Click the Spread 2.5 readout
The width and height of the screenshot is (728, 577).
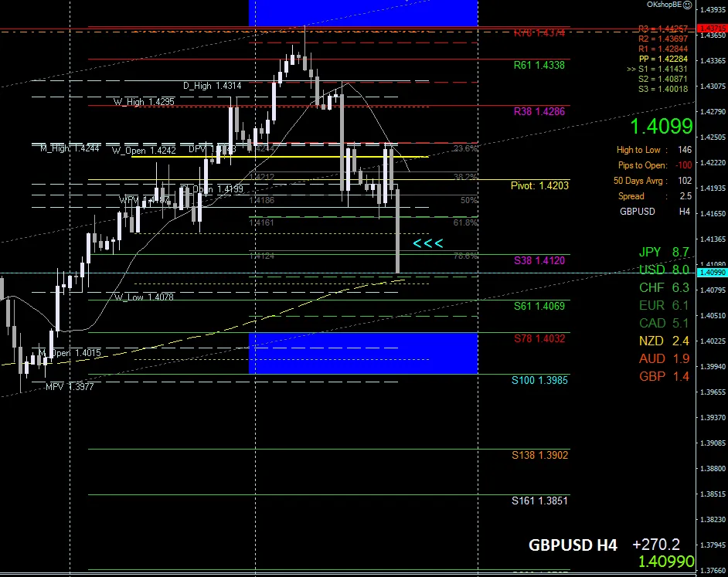tap(655, 196)
